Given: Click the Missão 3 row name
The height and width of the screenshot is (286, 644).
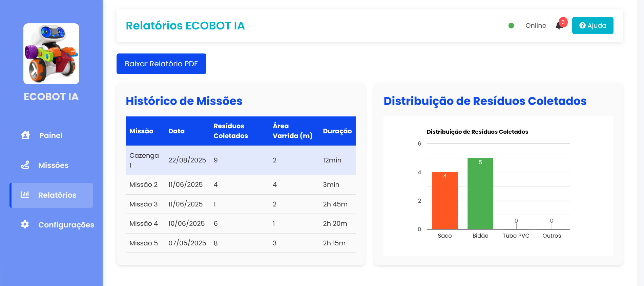Looking at the screenshot, I should 144,204.
